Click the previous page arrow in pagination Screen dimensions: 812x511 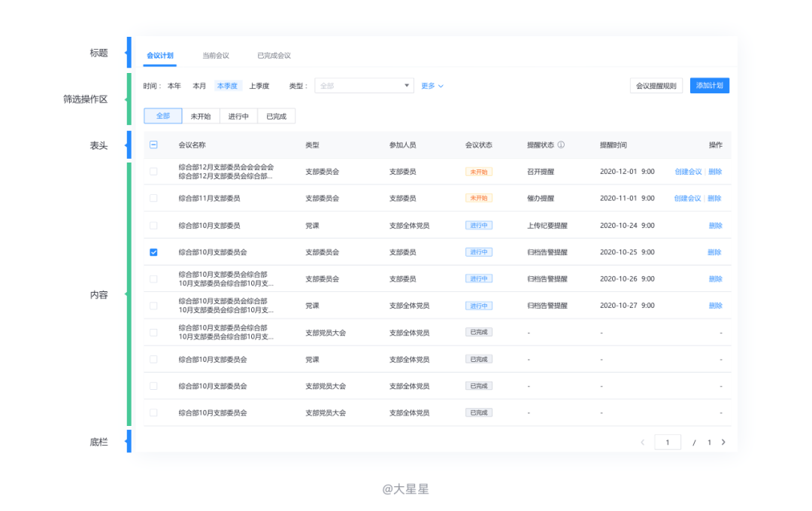(x=643, y=442)
